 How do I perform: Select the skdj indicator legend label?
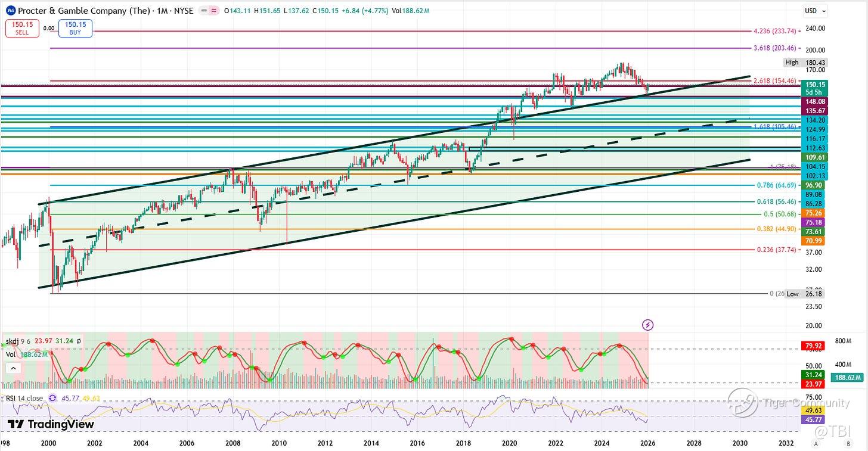(x=13, y=341)
